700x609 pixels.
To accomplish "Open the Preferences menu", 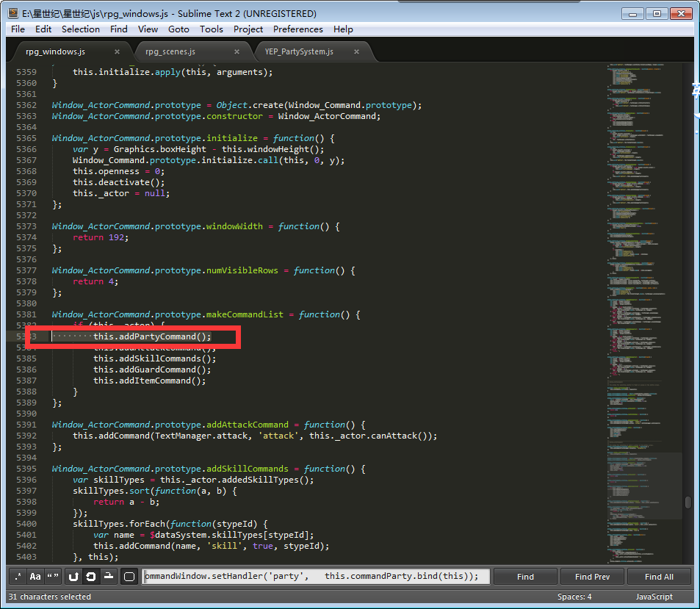I will click(x=297, y=29).
